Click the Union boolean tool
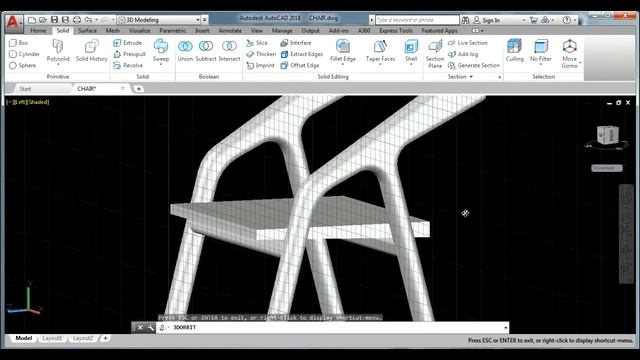 [x=185, y=51]
